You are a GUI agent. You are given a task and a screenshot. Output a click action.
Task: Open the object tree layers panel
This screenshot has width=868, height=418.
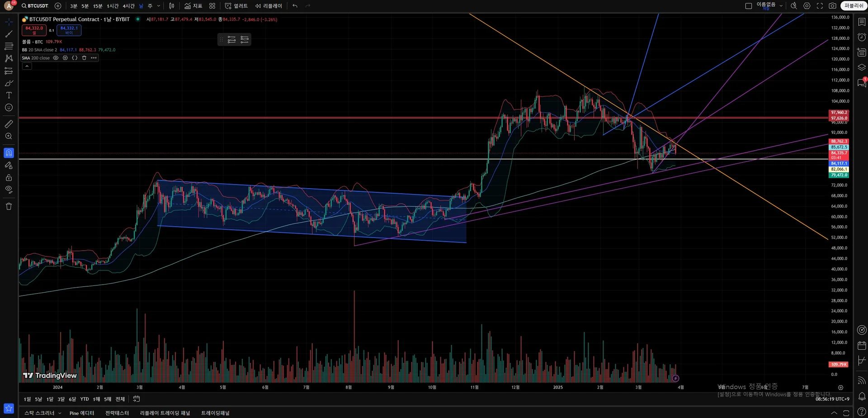(862, 67)
